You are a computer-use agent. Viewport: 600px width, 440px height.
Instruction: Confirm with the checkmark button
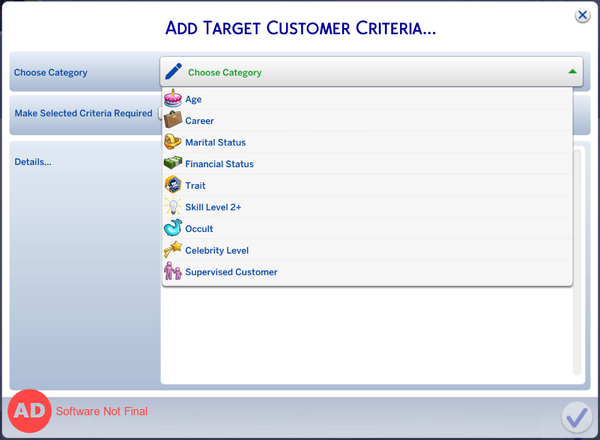coord(576,416)
